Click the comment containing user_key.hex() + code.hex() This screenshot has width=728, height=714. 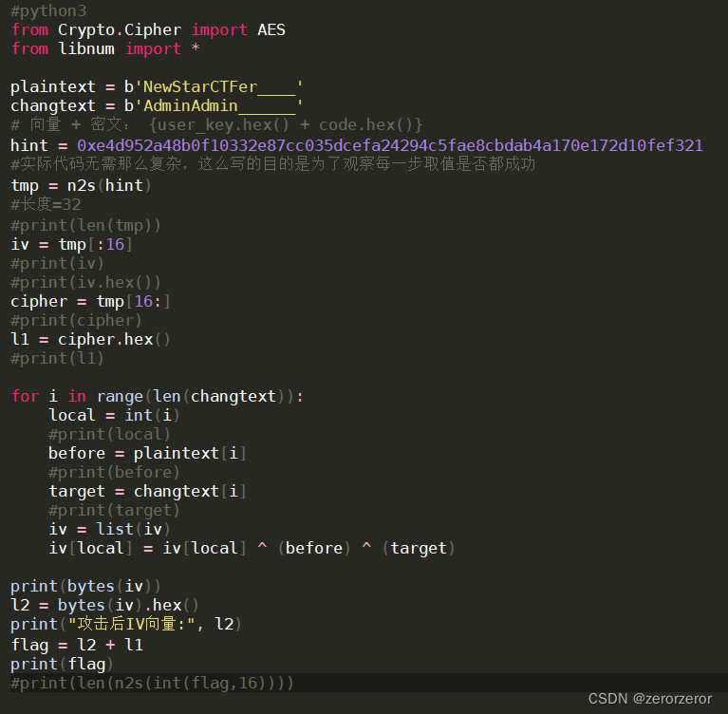216,124
